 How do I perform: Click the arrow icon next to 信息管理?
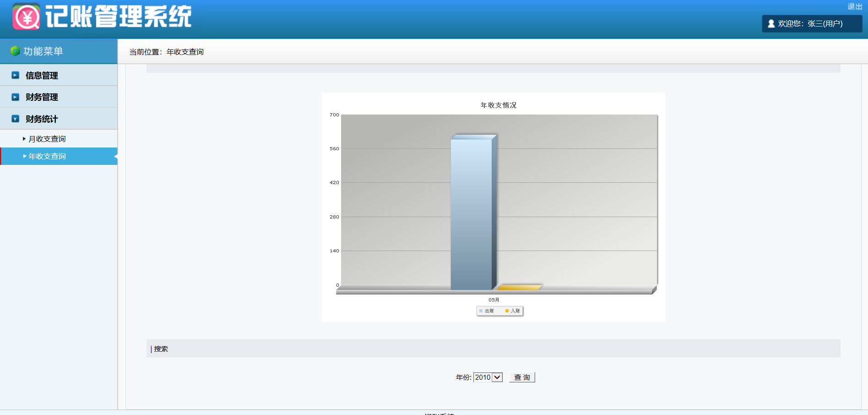click(x=16, y=75)
